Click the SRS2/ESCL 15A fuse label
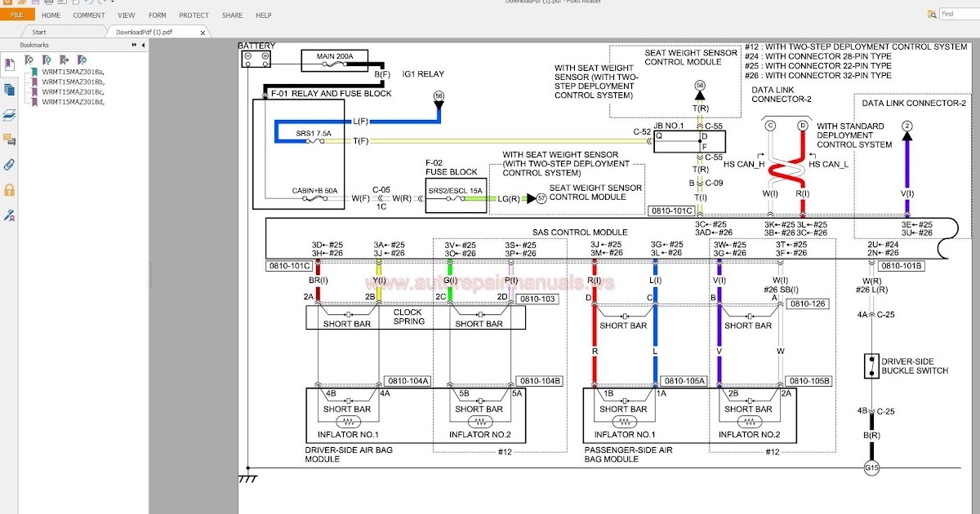Image resolution: width=980 pixels, height=514 pixels. (x=457, y=190)
